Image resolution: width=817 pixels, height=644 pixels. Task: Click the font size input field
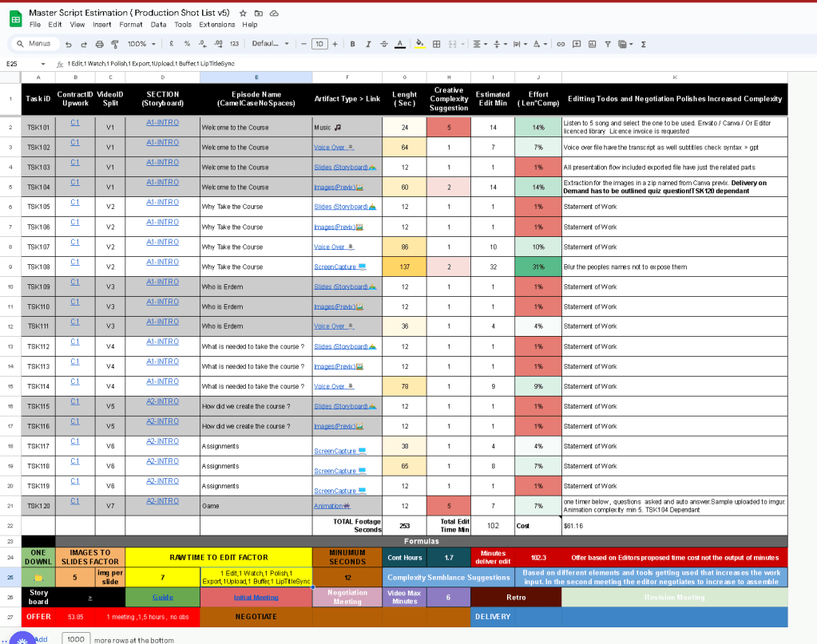click(x=319, y=44)
